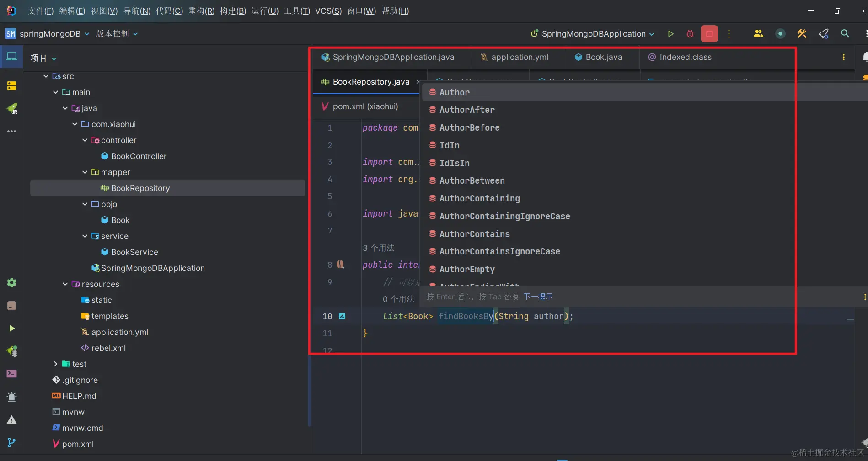868x461 pixels.
Task: Open the 版本控制 dropdown
Action: (x=117, y=34)
